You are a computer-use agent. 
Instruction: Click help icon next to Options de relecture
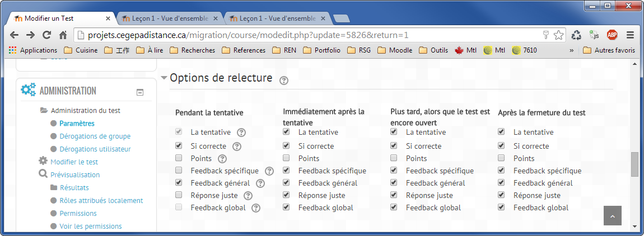point(284,80)
